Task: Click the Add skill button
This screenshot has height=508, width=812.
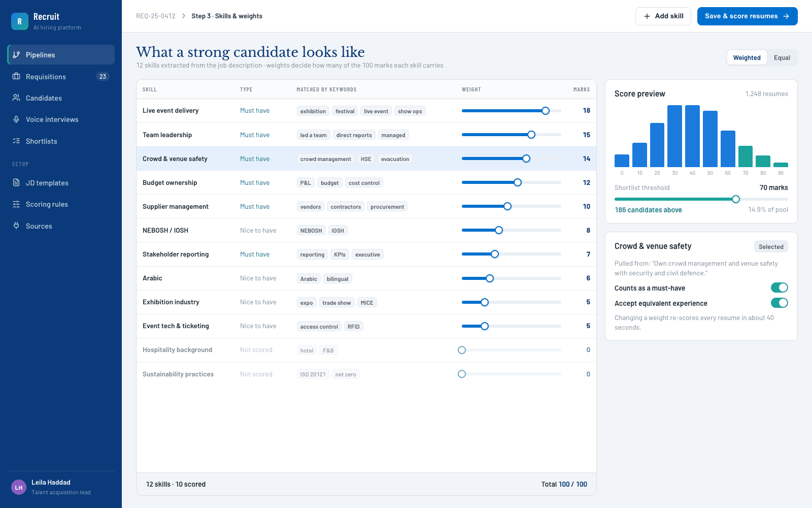Action: coord(663,16)
